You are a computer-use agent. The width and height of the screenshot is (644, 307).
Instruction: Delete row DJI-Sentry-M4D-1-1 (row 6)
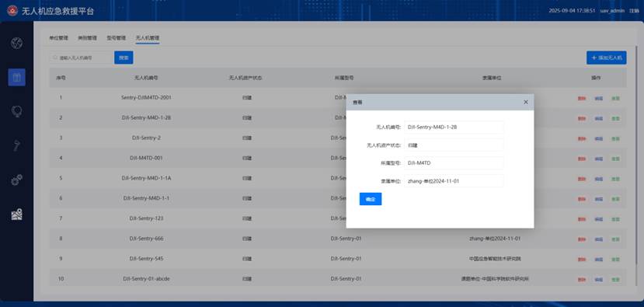tap(582, 199)
